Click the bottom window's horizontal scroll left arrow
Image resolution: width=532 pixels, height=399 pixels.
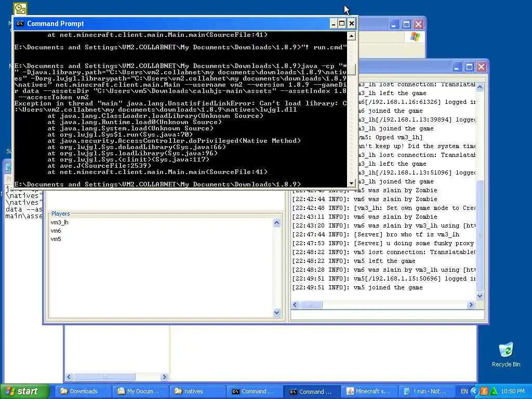(x=69, y=377)
